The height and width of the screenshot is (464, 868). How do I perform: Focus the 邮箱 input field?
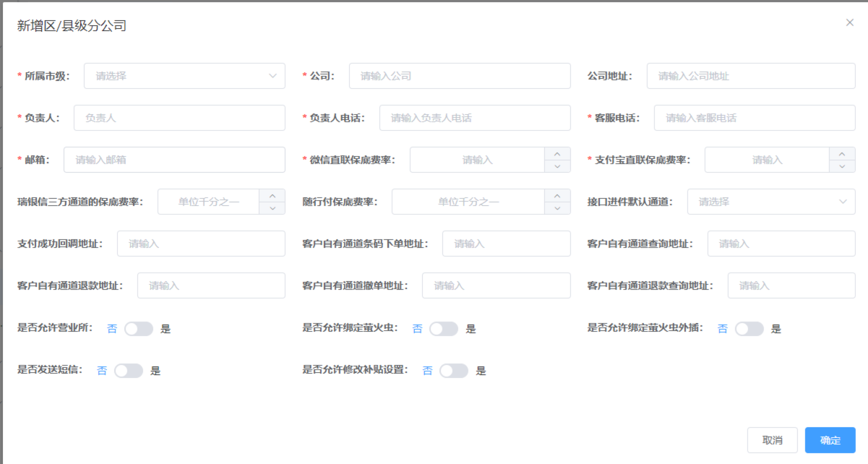[174, 160]
